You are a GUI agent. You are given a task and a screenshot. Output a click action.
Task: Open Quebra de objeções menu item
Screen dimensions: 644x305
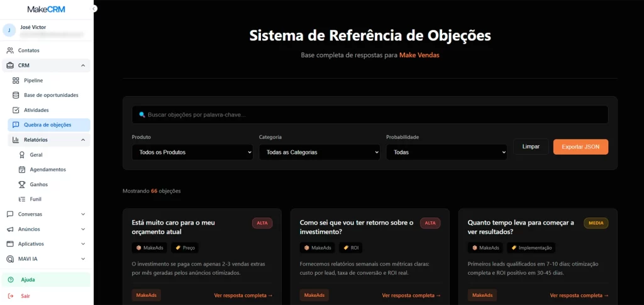click(x=47, y=125)
